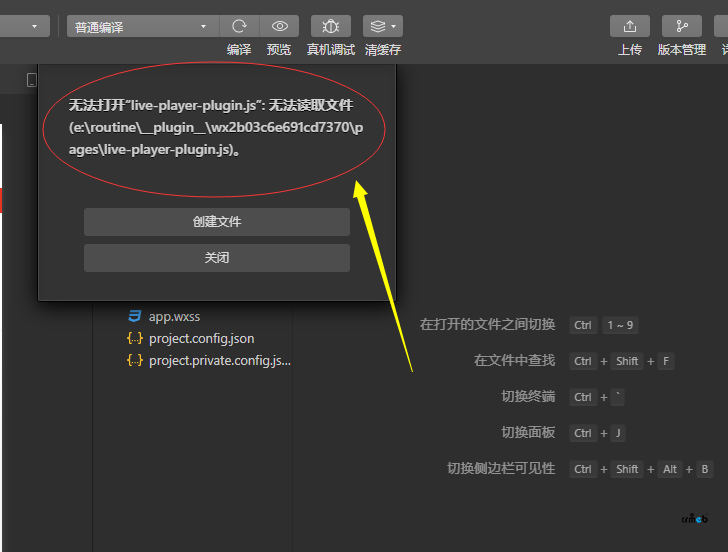Open the leftmost partially visible dropdown
This screenshot has width=728, height=552.
coord(25,26)
